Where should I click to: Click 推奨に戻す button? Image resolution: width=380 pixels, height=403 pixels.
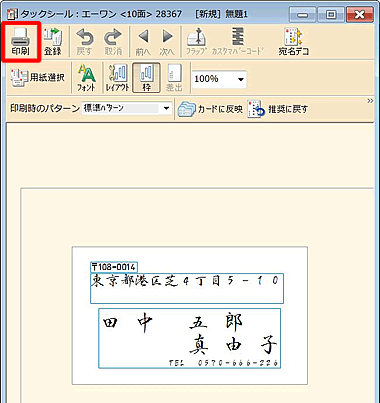278,109
